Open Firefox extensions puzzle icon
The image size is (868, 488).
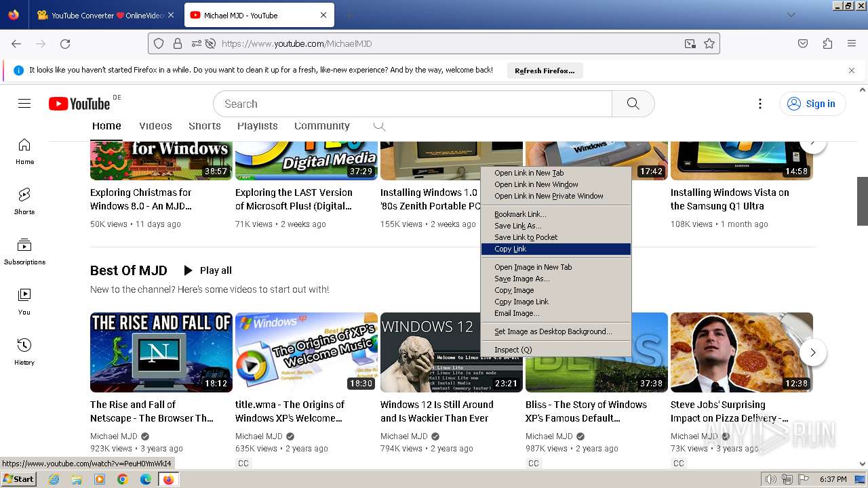coord(827,43)
